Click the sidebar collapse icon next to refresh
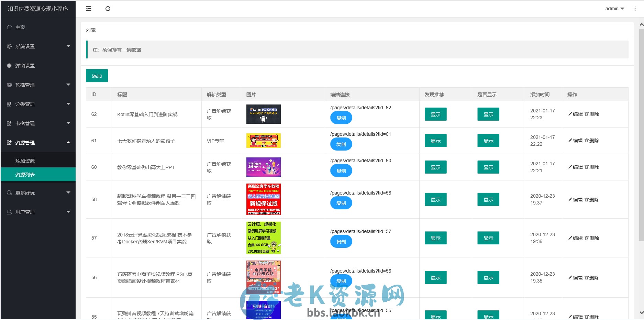 point(88,9)
